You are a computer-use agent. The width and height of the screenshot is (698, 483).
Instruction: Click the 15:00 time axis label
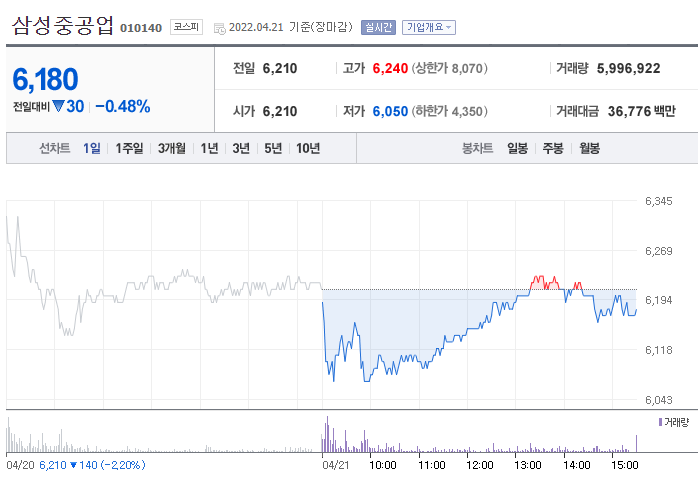[625, 465]
